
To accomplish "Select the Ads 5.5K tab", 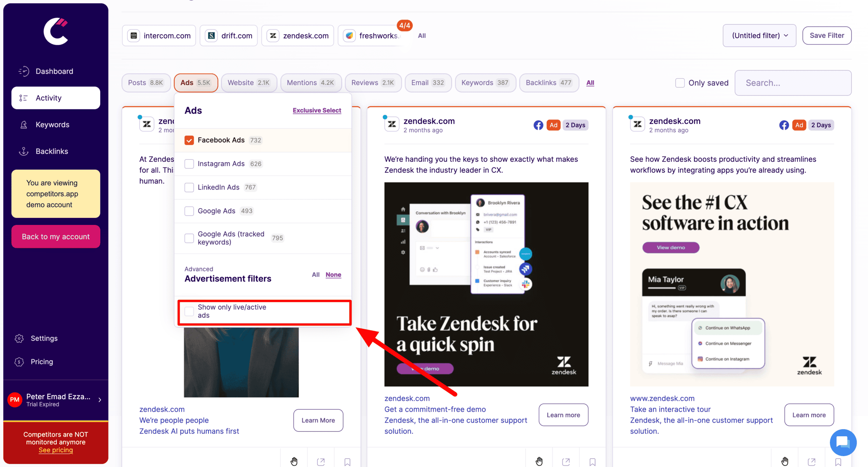I will [x=196, y=82].
